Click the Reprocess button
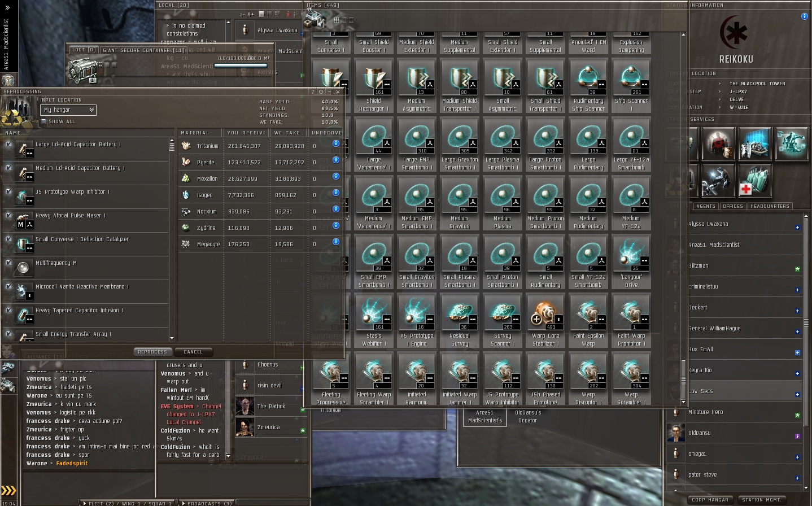812x506 pixels. pos(152,352)
